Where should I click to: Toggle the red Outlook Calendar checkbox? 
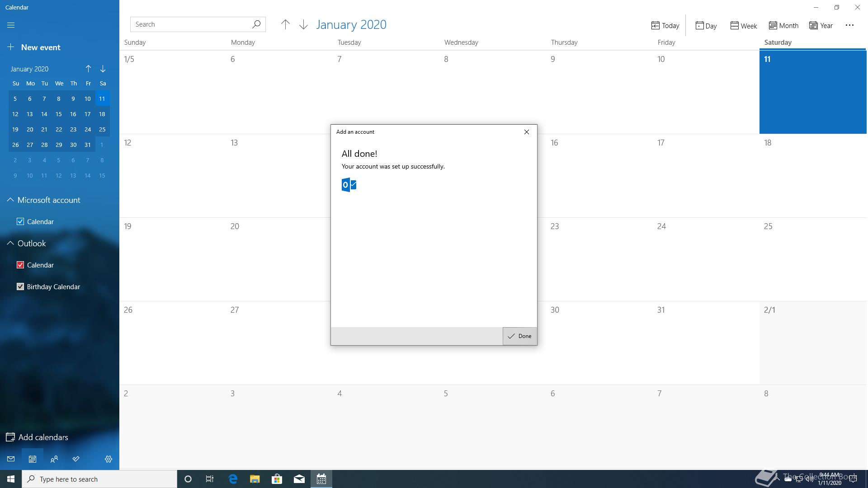click(x=20, y=265)
